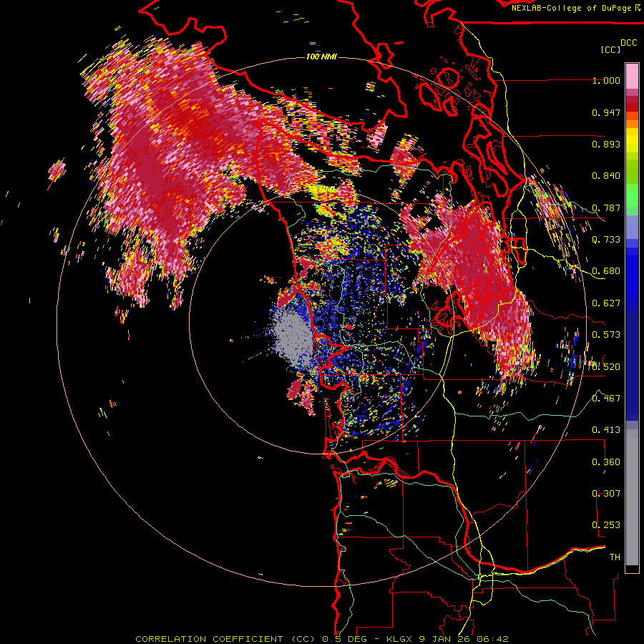Screen dimensions: 644x644
Task: Select the 1.000 scale value
Action: click(606, 80)
